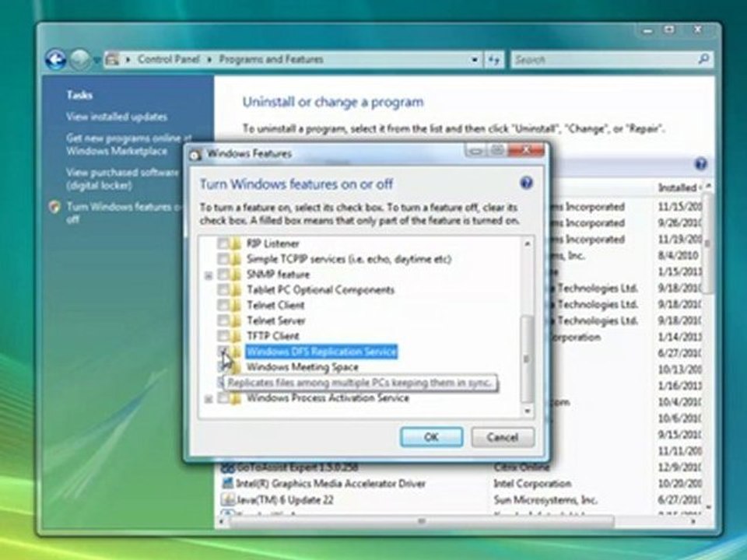Select Intel(R) Graphics Media Accelerator Driver row
747x560 pixels.
pyautogui.click(x=331, y=483)
